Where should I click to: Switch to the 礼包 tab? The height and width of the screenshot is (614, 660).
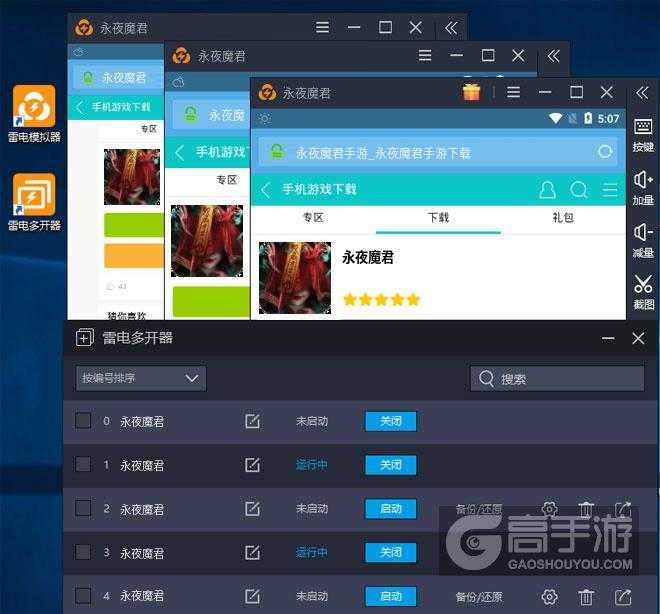click(563, 217)
